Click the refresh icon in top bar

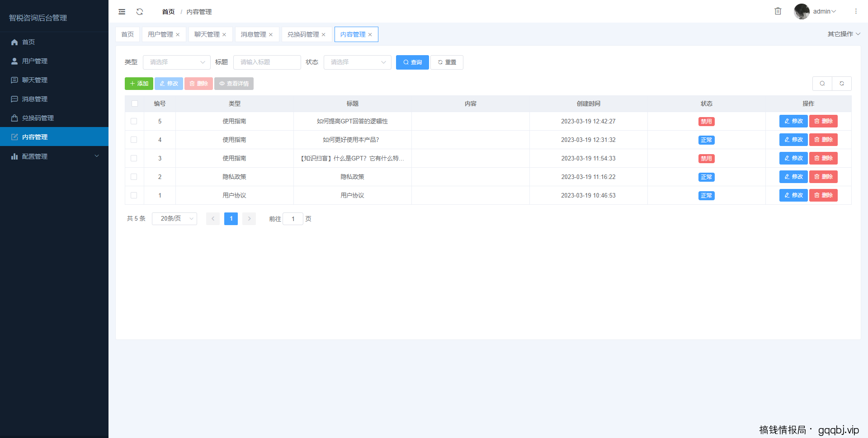click(140, 11)
